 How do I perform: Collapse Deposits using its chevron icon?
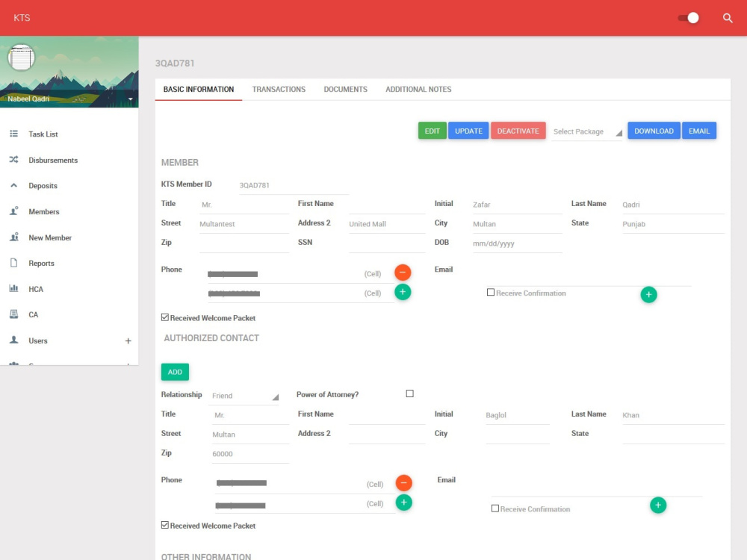(x=13, y=185)
